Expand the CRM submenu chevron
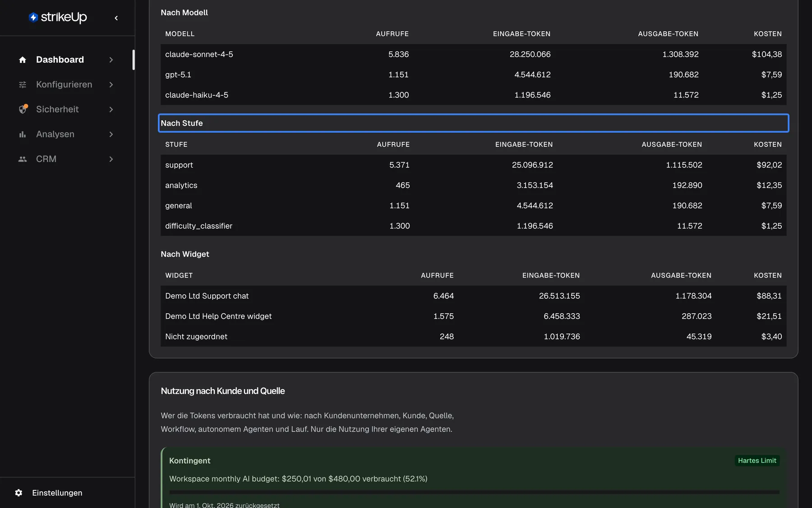 point(111,159)
